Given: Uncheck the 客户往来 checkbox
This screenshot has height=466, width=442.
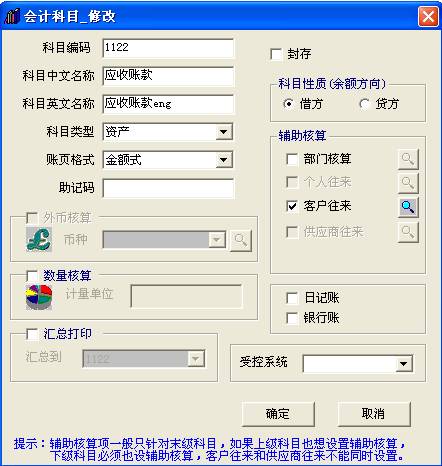Looking at the screenshot, I should [292, 206].
